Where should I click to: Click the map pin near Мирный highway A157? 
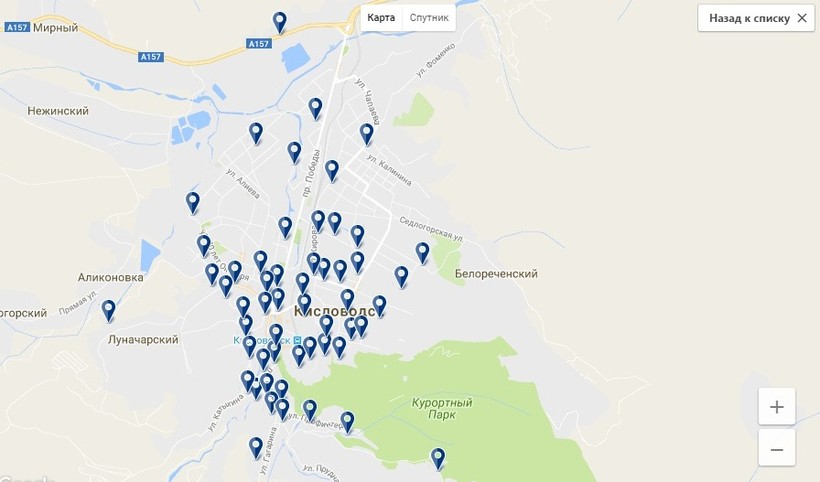(280, 23)
